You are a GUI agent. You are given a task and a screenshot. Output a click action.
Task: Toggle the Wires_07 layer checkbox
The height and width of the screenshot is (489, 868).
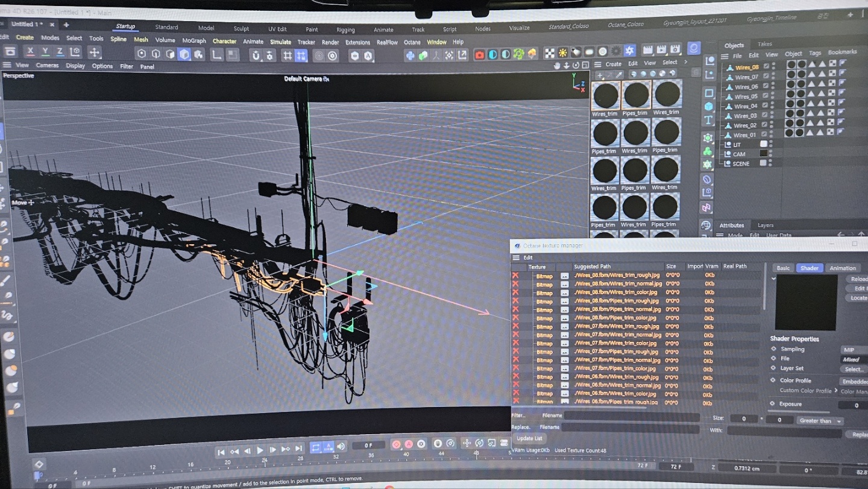766,77
